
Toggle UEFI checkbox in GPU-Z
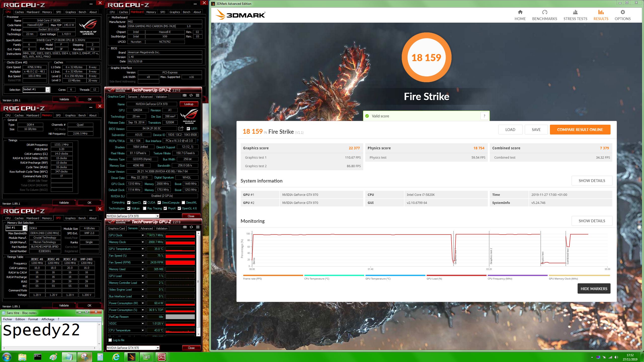pyautogui.click(x=188, y=129)
